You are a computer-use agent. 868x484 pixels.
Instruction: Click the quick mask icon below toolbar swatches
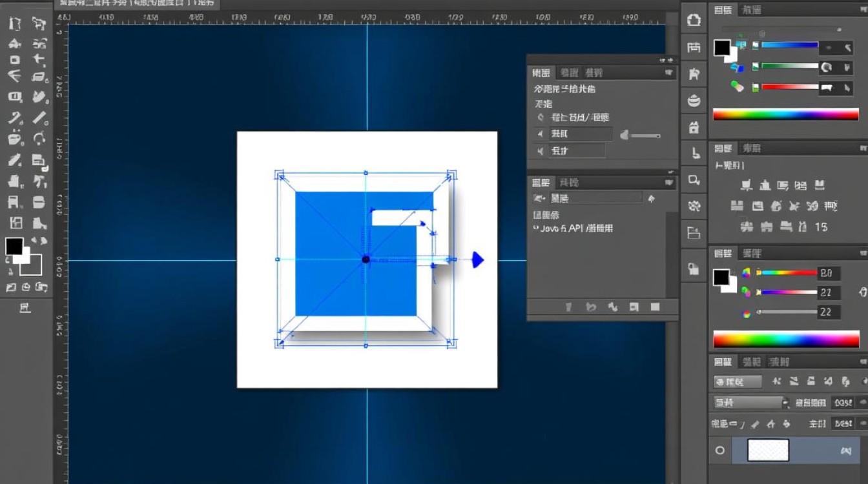(26, 287)
